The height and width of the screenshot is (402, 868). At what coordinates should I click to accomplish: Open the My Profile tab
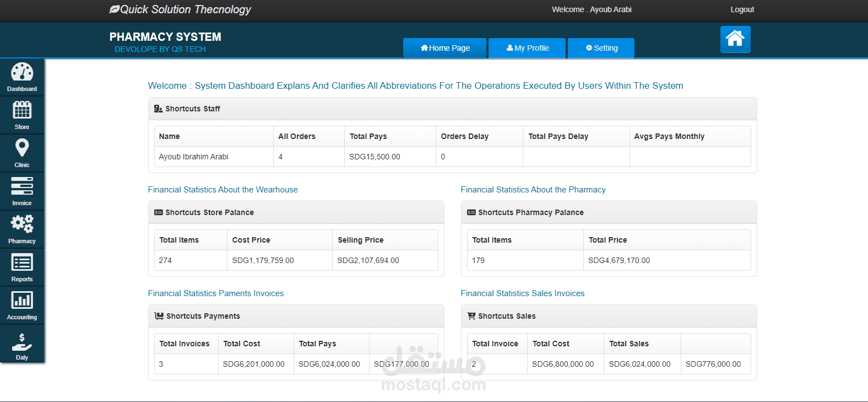(x=527, y=48)
